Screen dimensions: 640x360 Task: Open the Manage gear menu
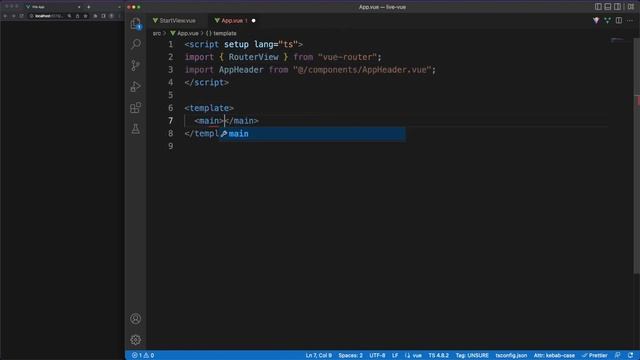pyautogui.click(x=136, y=340)
